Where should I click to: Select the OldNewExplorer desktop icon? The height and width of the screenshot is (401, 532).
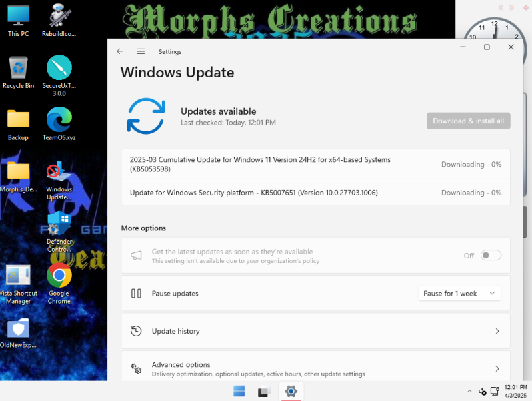click(18, 333)
